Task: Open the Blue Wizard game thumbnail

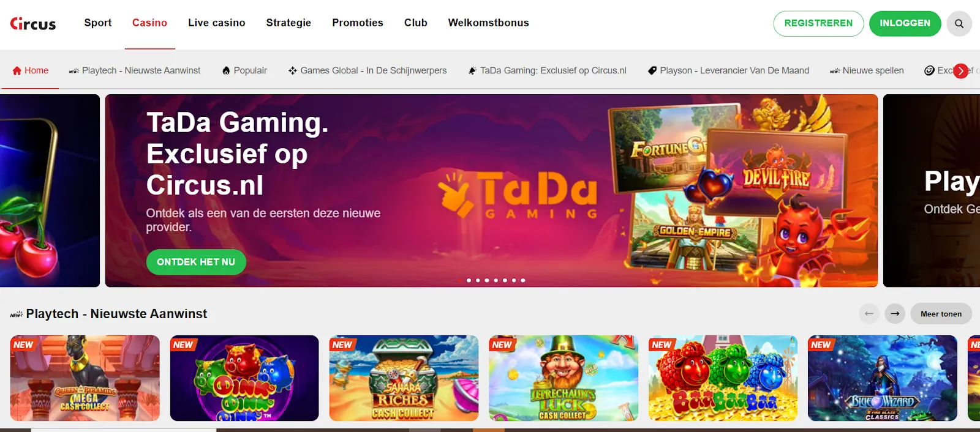Action: click(x=882, y=378)
